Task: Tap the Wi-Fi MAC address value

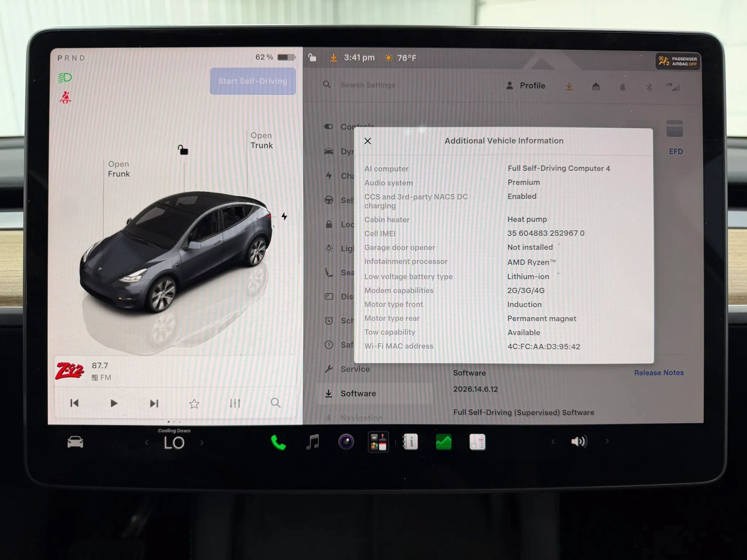Action: point(543,346)
